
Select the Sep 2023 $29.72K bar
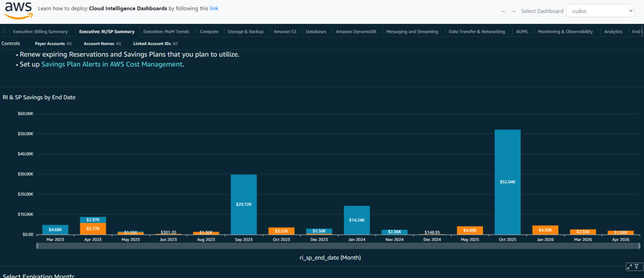243,204
